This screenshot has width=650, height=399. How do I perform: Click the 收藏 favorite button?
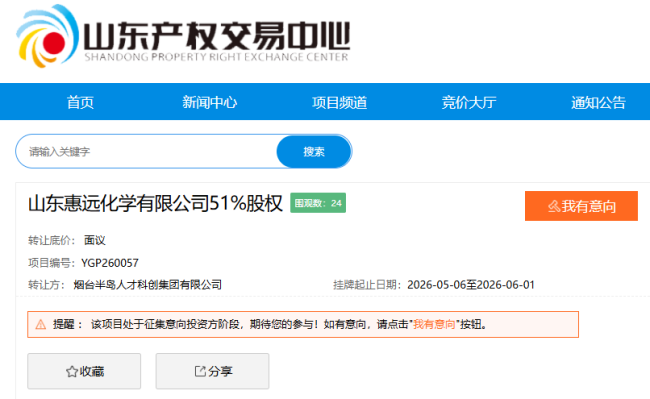click(x=84, y=371)
